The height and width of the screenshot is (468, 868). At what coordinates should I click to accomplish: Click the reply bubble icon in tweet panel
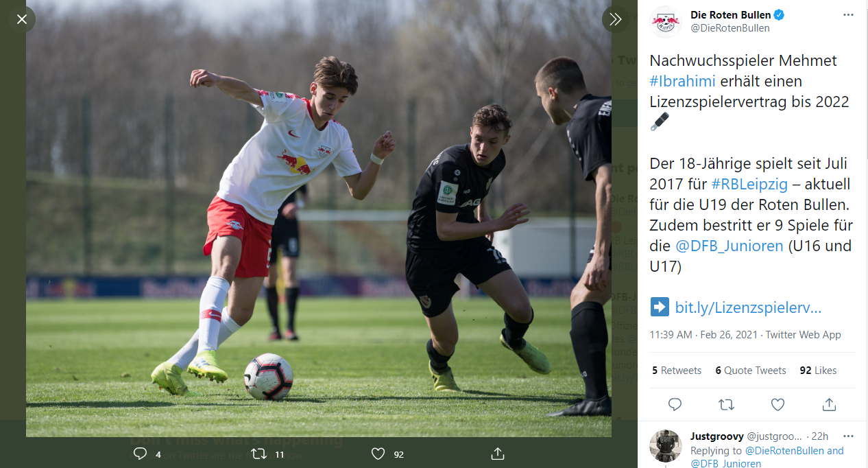click(675, 404)
